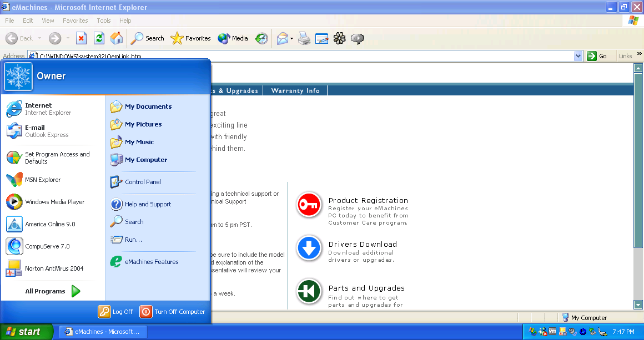Click the Product Registration key icon
644x340 pixels.
[x=309, y=205]
